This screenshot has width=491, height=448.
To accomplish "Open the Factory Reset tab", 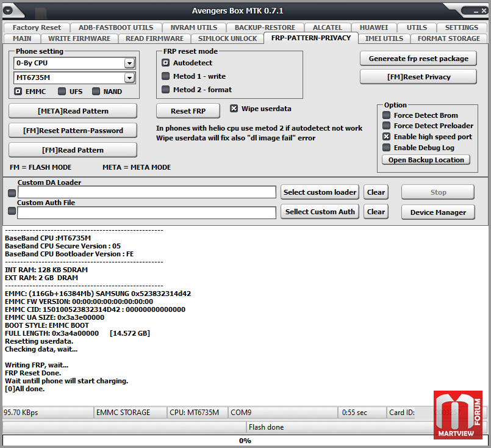I will (x=37, y=27).
